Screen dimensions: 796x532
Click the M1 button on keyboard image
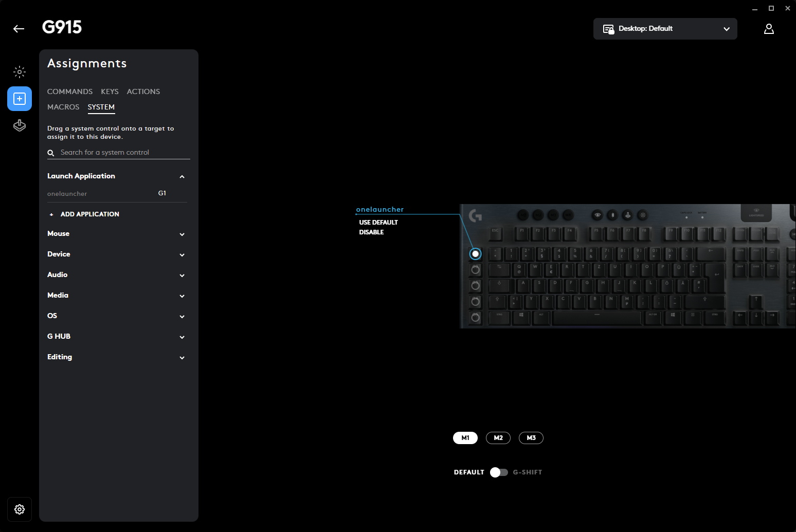[x=522, y=215]
